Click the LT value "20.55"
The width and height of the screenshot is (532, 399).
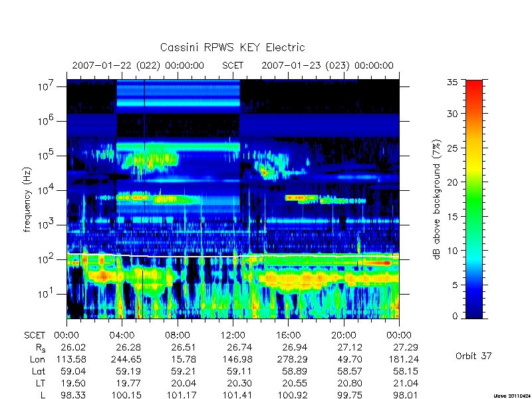[294, 384]
